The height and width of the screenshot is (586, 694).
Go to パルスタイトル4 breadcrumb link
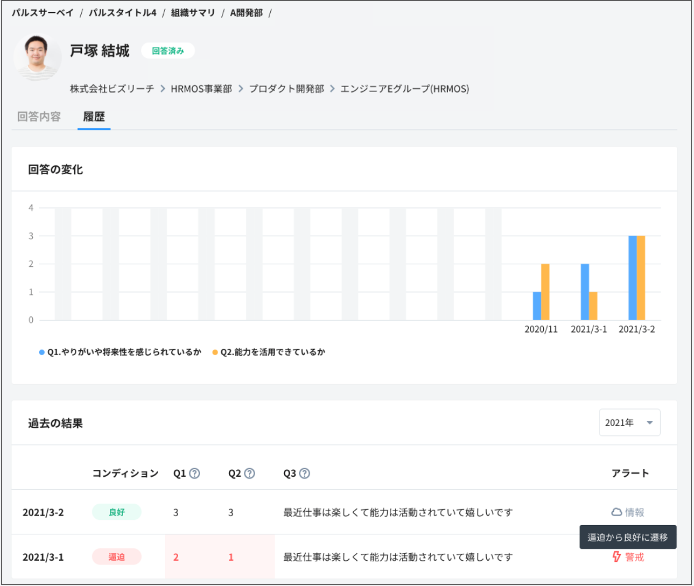(123, 13)
